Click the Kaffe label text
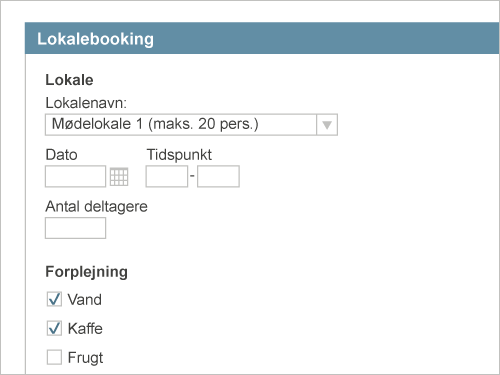Viewport: 500px width, 375px height. [85, 328]
